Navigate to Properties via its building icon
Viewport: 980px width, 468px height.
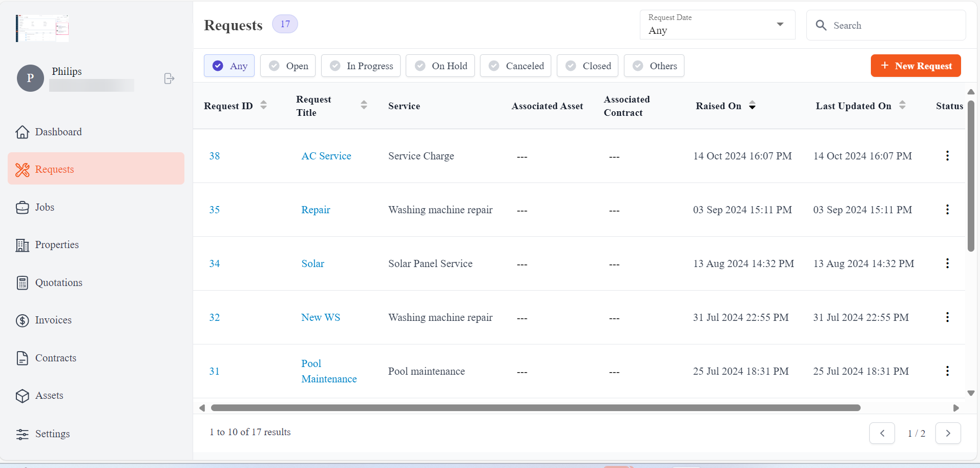[x=23, y=245]
